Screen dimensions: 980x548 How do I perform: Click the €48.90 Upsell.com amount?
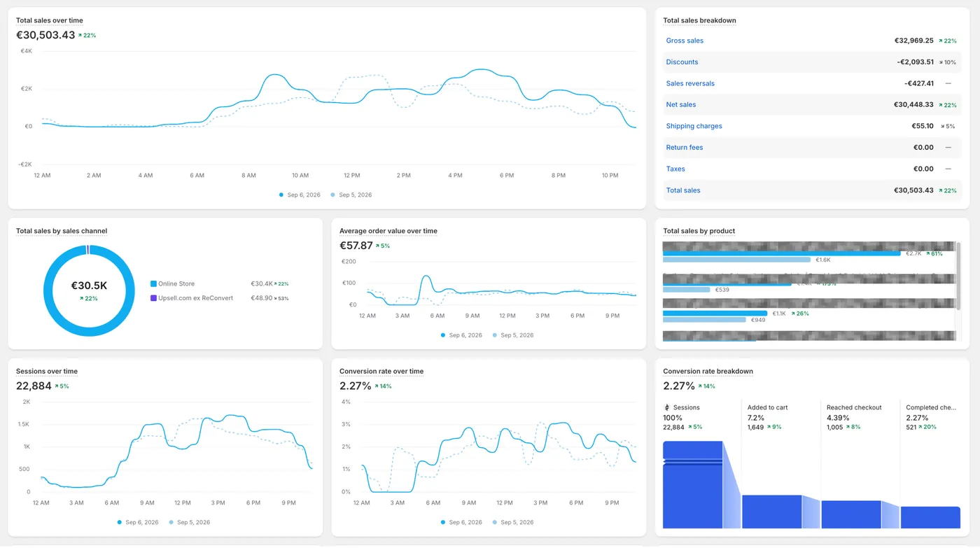pos(261,297)
